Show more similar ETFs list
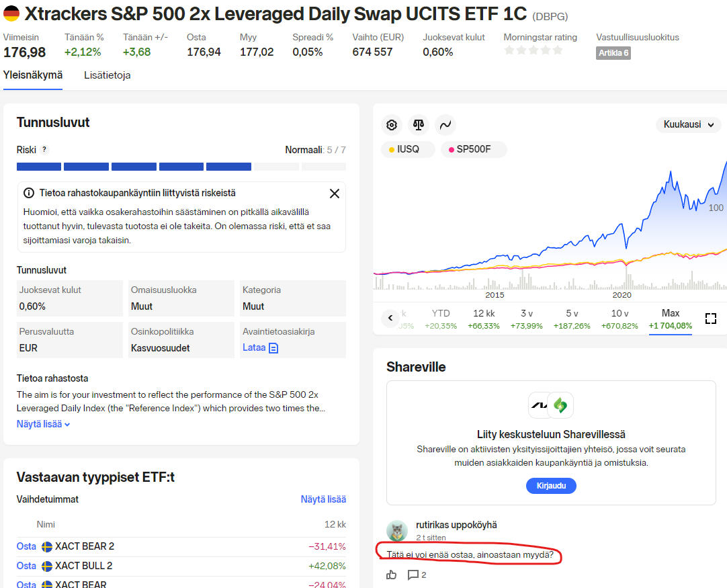Viewport: 727px width, 588px height. (323, 499)
